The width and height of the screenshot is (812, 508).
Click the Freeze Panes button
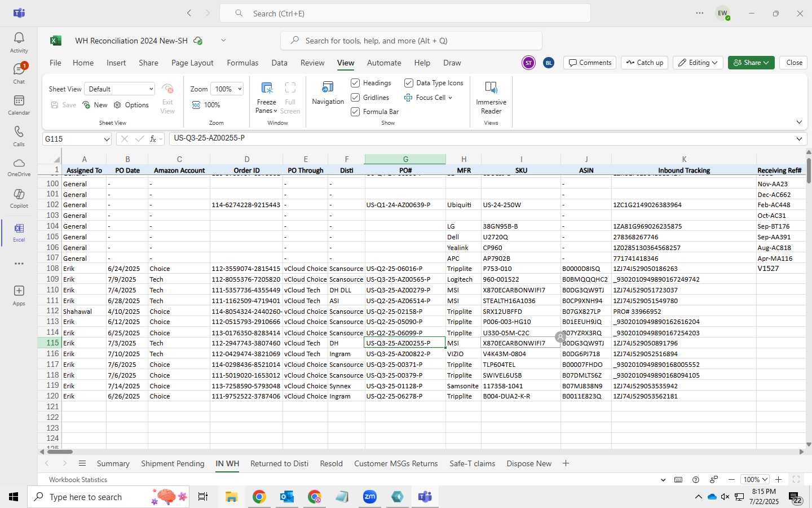[267, 98]
